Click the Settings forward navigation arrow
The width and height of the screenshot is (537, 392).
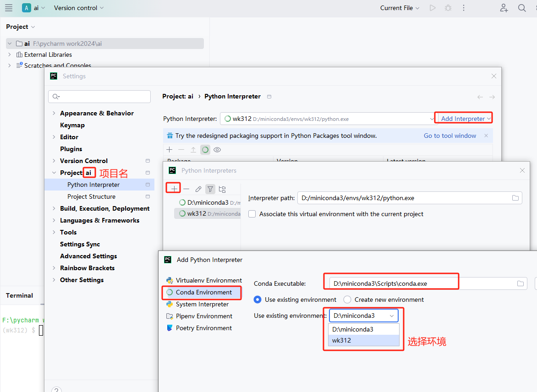coord(492,97)
